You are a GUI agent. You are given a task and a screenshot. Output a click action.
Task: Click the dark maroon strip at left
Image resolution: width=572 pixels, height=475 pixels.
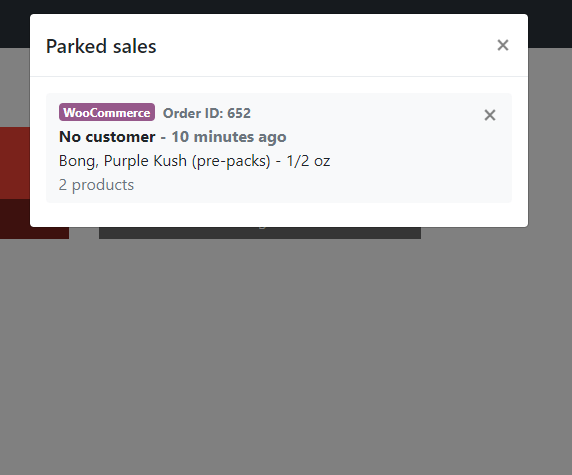click(x=15, y=219)
